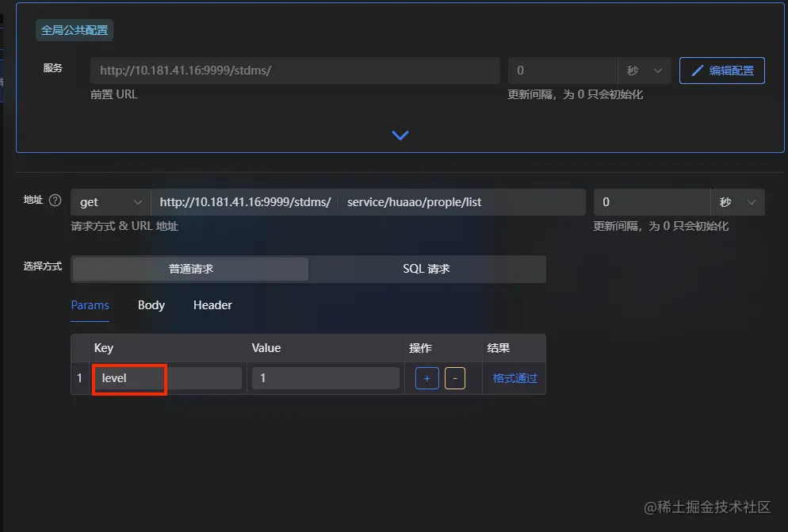Screen dimensions: 788x532
Task: Click the global update interval 0 field
Action: click(562, 71)
